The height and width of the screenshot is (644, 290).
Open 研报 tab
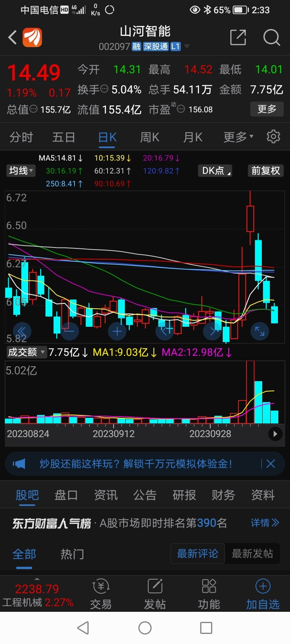(x=184, y=495)
